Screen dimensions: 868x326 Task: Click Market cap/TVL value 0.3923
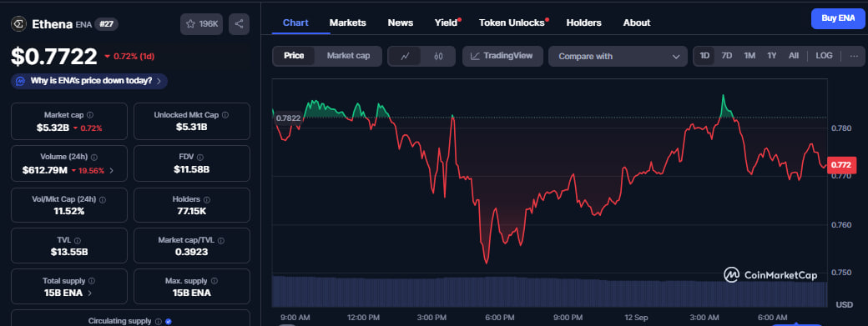pyautogui.click(x=191, y=253)
